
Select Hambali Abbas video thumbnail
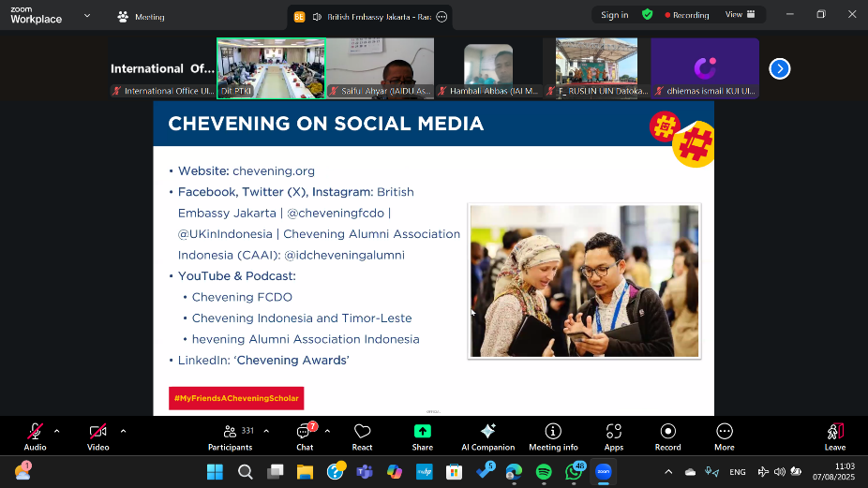488,68
